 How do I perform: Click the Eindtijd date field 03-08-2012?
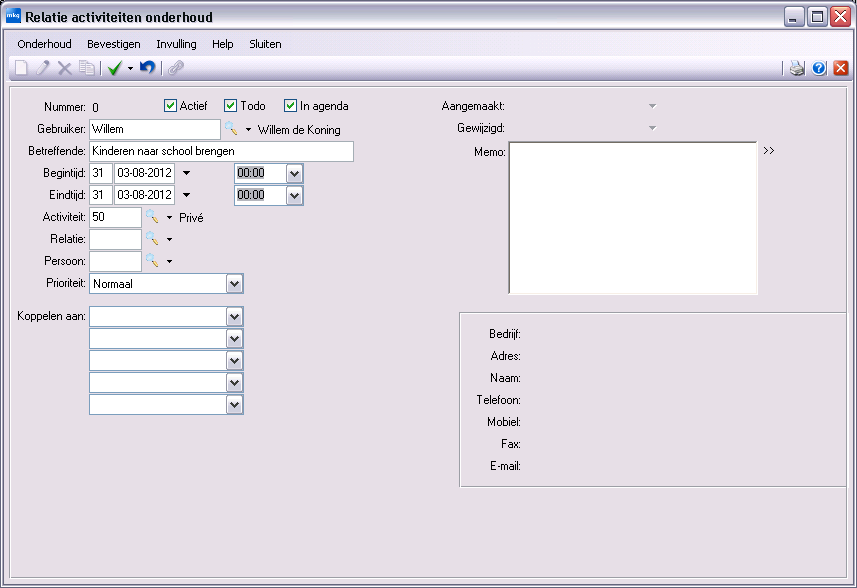[144, 195]
